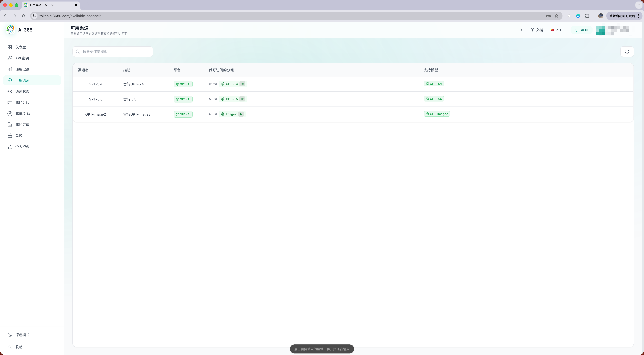
Task: Open the 仪表盘 dashboard from the sidebar
Action: [x=32, y=47]
